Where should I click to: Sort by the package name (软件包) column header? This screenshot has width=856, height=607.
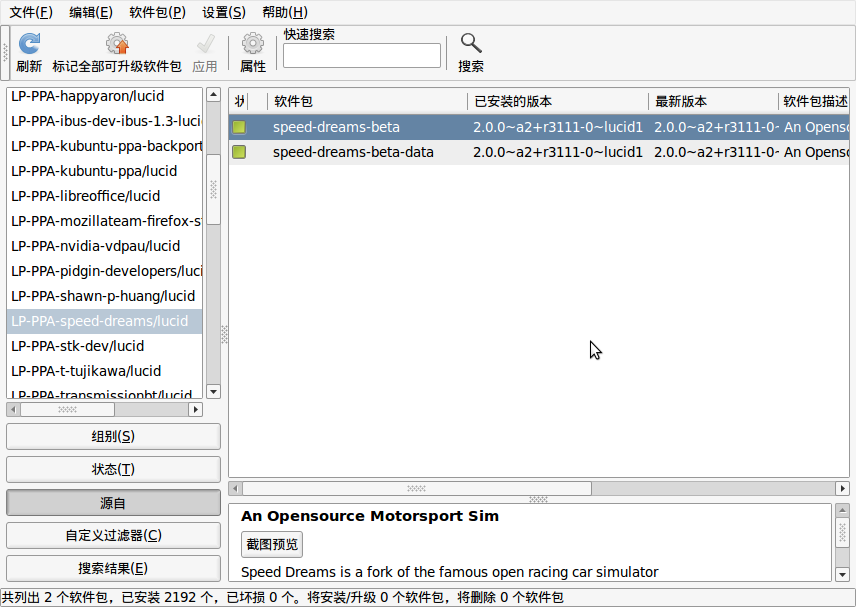coord(367,102)
